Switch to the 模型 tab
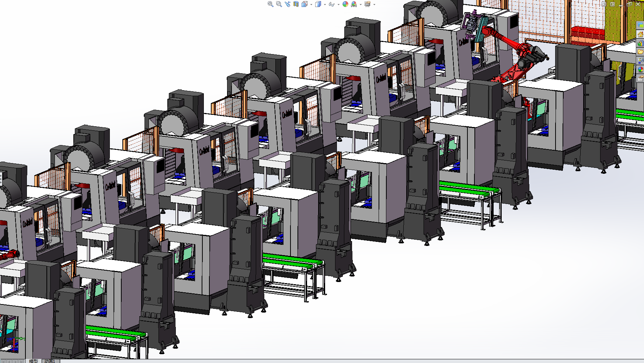The image size is (644, 363). pos(34,361)
